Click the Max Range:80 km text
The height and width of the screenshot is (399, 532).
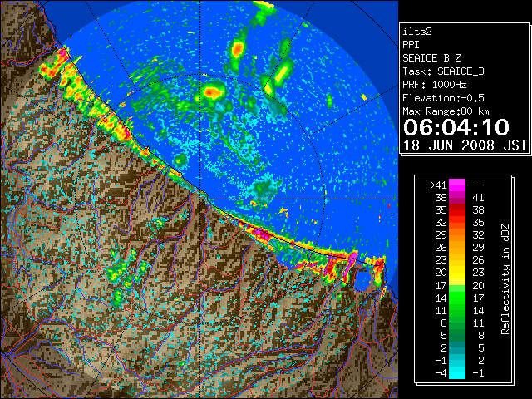(446, 111)
